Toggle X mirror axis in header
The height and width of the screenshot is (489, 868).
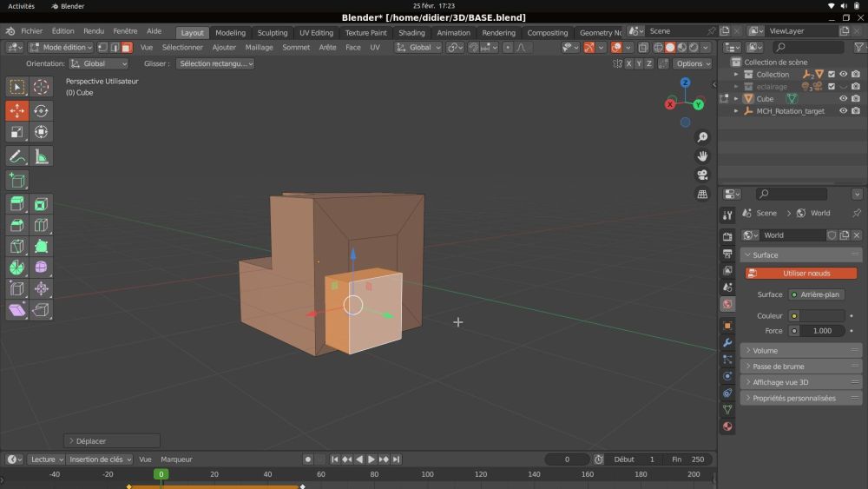click(x=628, y=63)
